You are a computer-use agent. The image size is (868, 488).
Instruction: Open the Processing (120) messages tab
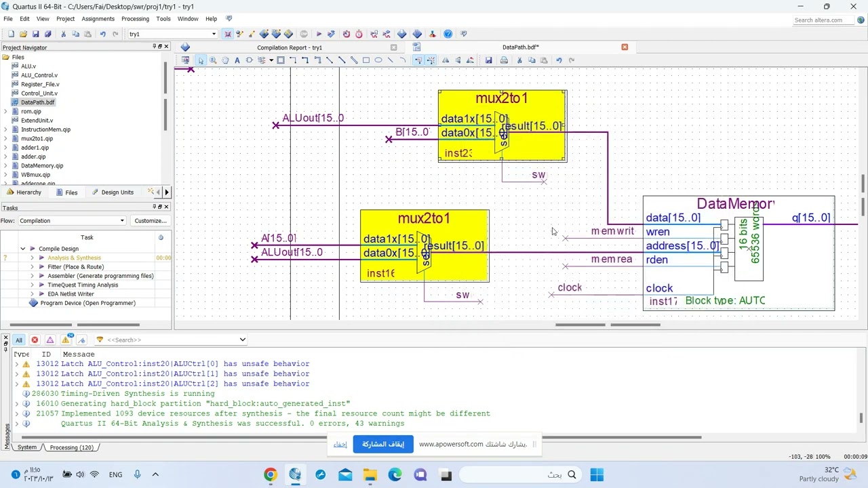coord(72,447)
